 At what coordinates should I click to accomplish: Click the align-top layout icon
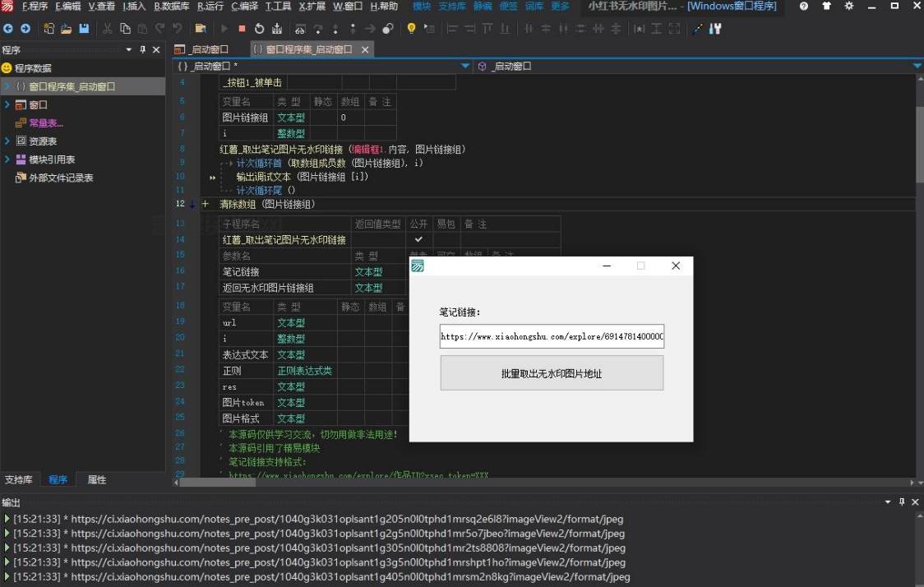[487, 28]
